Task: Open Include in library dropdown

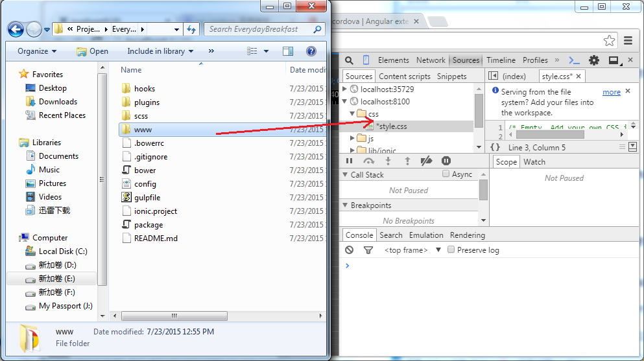Action: tap(160, 51)
